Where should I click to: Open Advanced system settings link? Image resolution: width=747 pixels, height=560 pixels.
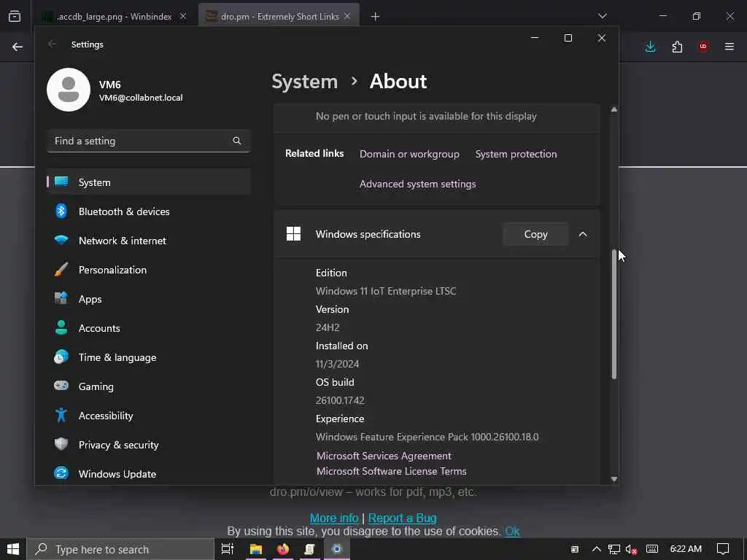coord(417,184)
